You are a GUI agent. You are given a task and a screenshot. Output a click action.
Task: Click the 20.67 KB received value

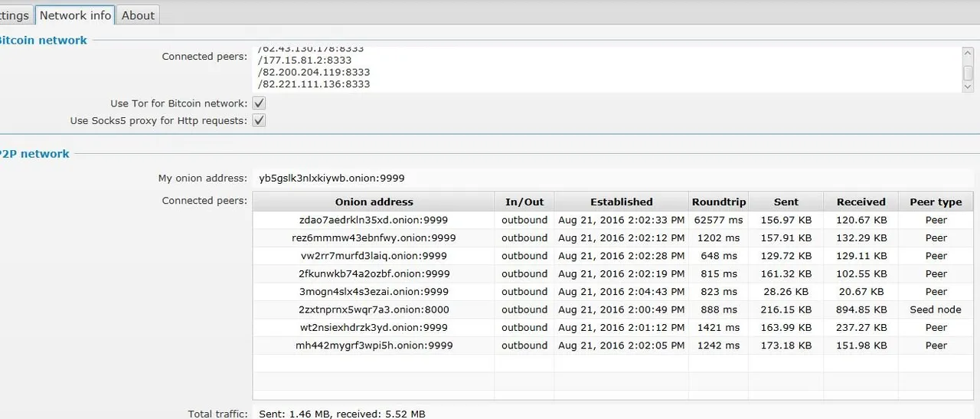[861, 292]
